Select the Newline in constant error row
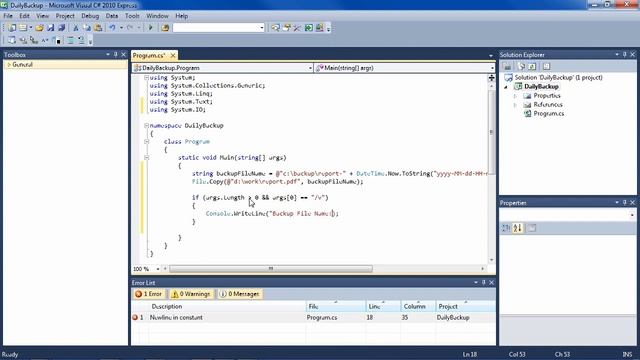This screenshot has height=360, width=640. tap(313, 317)
